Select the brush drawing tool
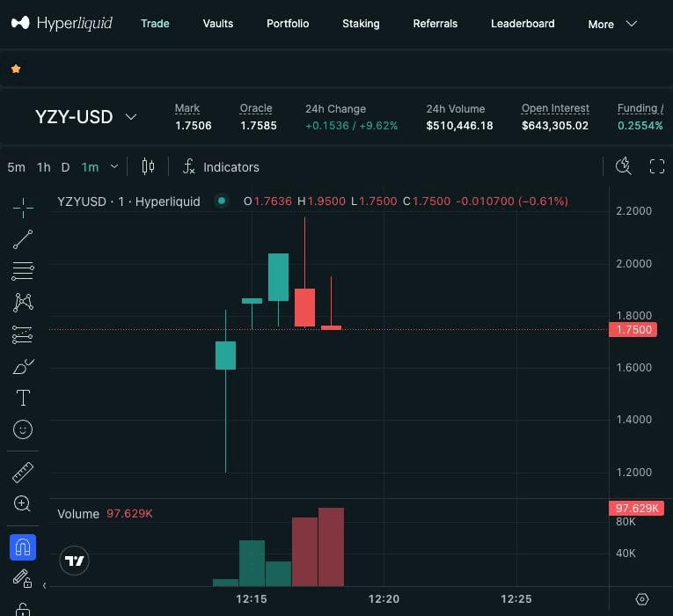 pyautogui.click(x=23, y=367)
